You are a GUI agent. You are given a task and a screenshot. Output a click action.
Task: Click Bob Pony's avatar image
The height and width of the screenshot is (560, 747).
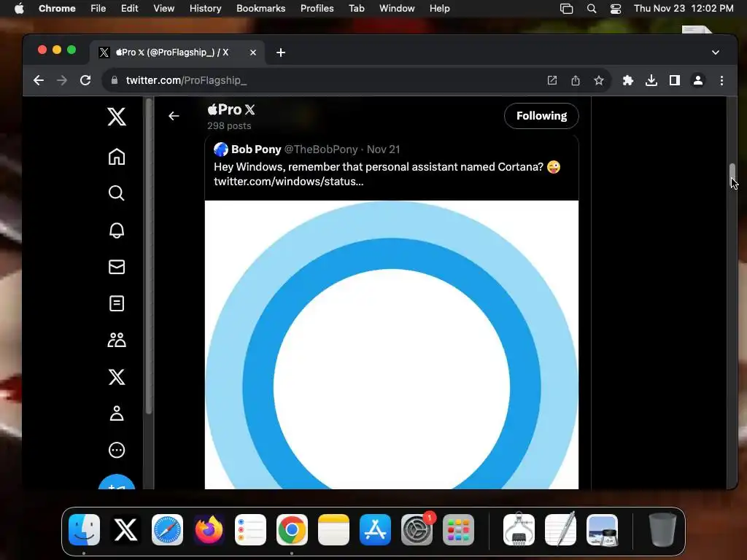pyautogui.click(x=221, y=149)
